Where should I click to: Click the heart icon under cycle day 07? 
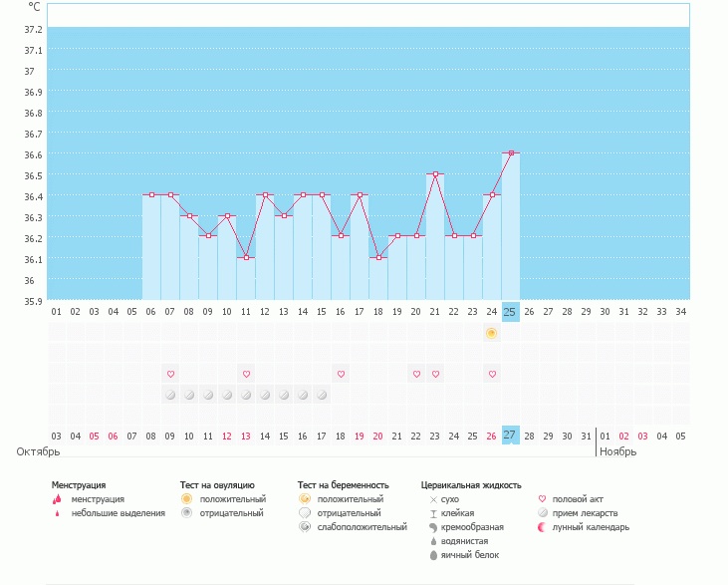[170, 374]
